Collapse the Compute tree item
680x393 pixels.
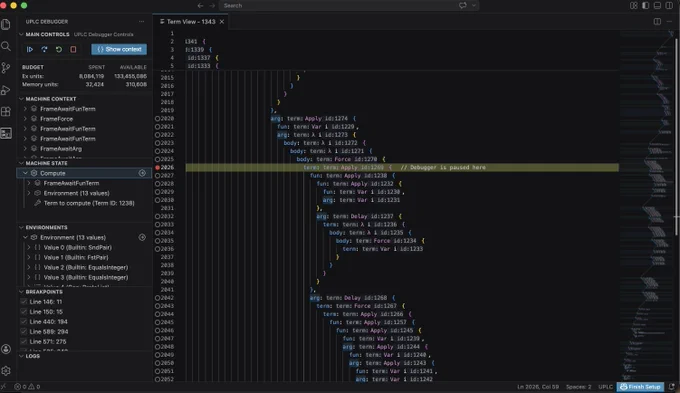point(25,173)
